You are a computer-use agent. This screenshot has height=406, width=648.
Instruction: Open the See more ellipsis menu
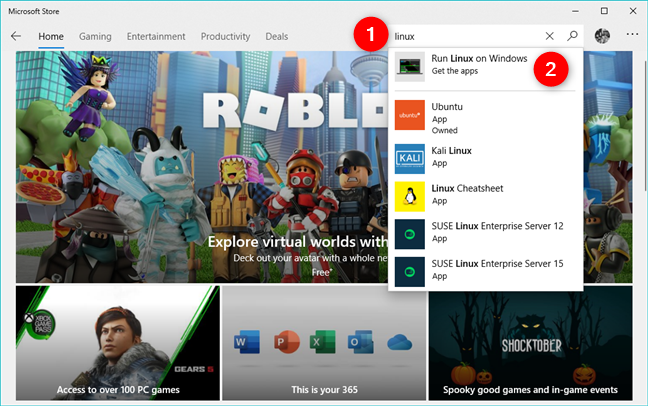click(632, 34)
